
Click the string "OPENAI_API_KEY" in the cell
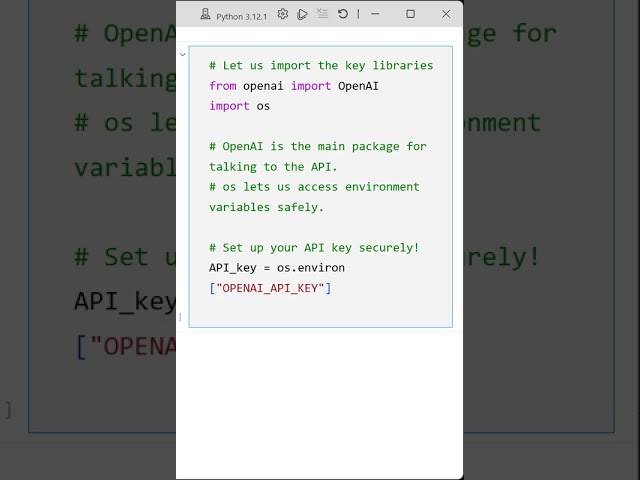tap(270, 288)
